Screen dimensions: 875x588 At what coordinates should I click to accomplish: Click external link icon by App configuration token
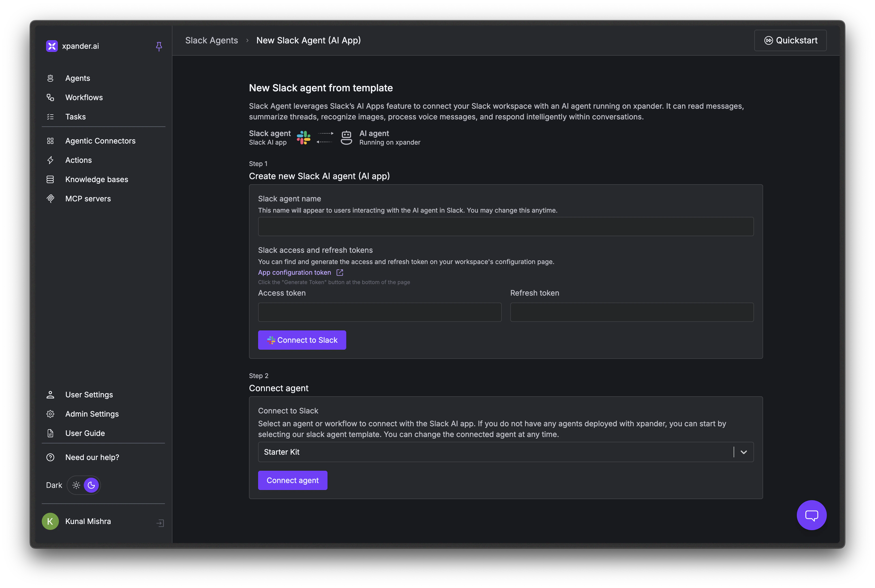pyautogui.click(x=340, y=272)
